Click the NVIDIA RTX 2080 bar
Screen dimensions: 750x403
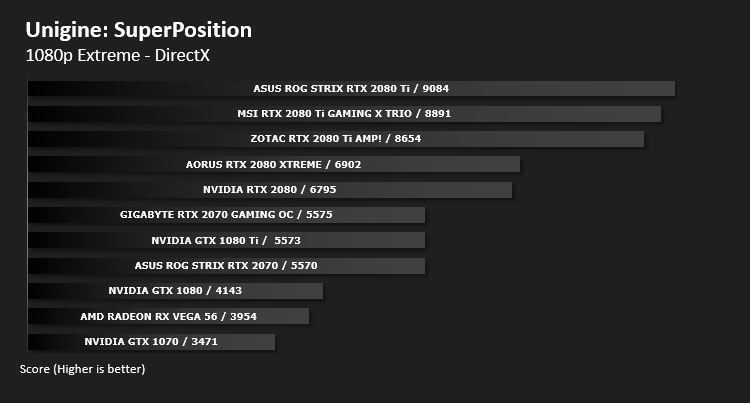point(270,190)
